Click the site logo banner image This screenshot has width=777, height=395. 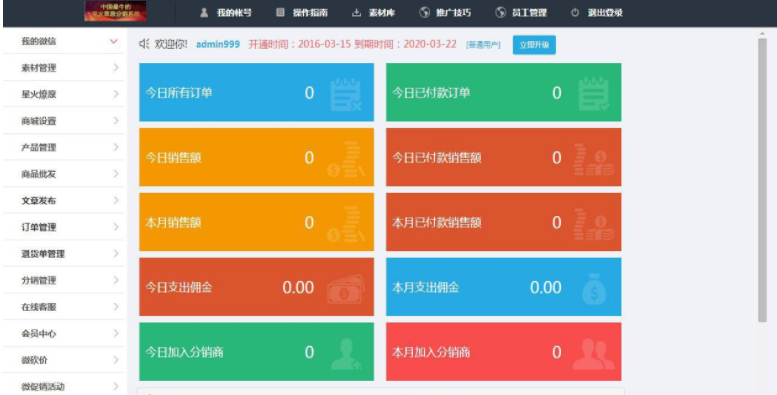[x=115, y=11]
